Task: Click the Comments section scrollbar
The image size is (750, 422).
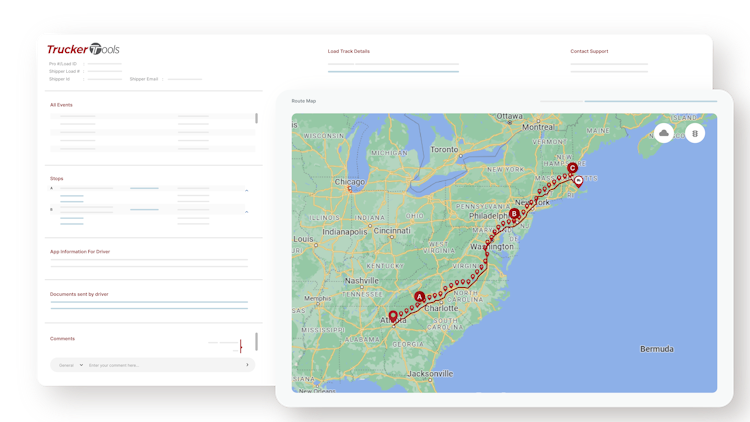Action: 256,342
